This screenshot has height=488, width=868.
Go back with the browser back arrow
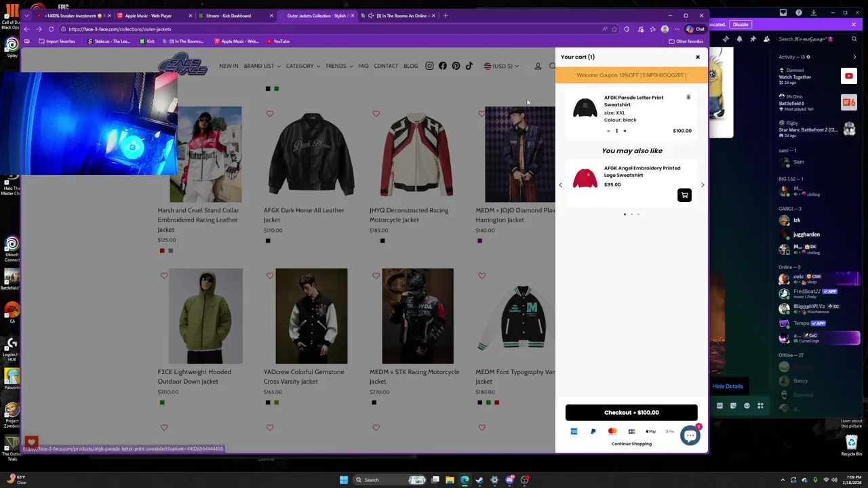click(x=26, y=29)
